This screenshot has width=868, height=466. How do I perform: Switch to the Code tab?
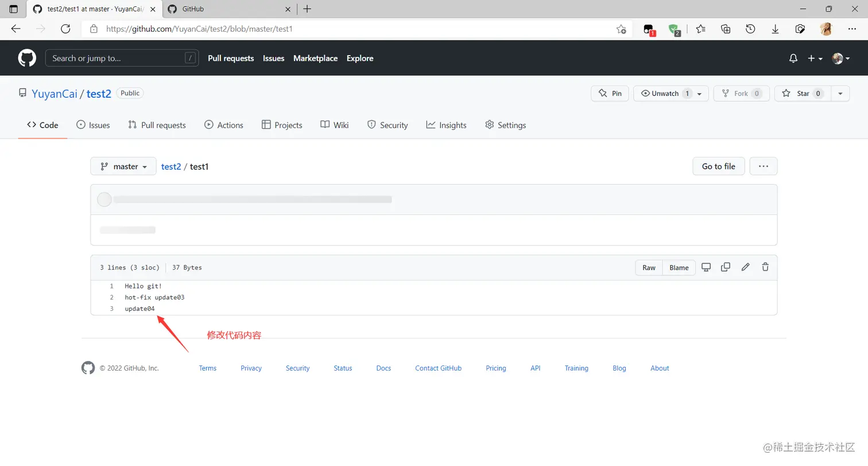pos(42,125)
